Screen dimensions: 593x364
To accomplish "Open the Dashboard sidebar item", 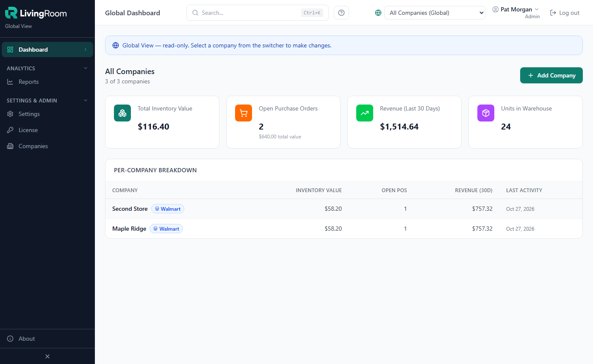I will (x=47, y=50).
